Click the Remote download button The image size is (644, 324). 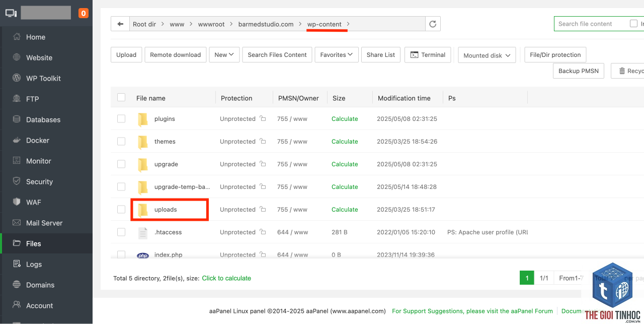pos(176,55)
